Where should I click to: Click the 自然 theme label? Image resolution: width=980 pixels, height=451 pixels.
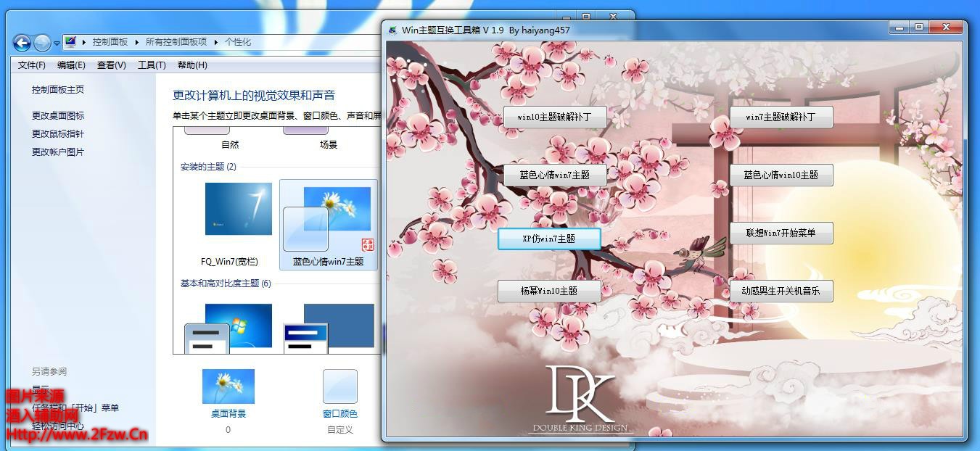[230, 145]
